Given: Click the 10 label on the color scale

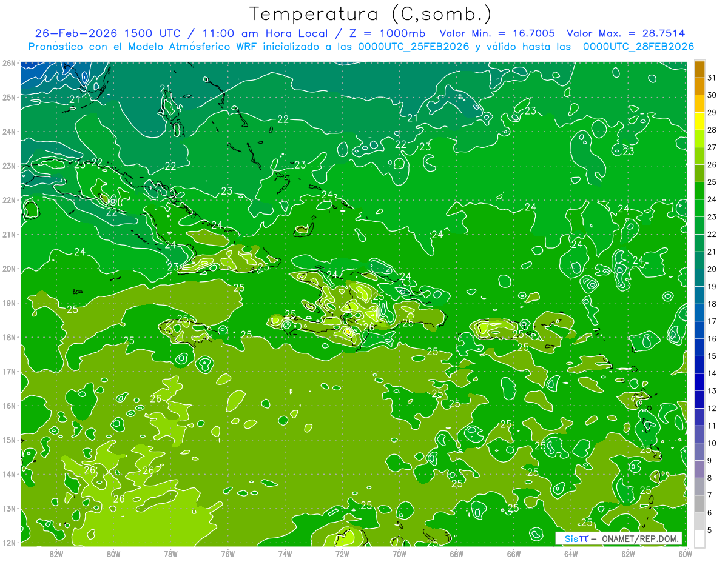Looking at the screenshot, I should (712, 443).
